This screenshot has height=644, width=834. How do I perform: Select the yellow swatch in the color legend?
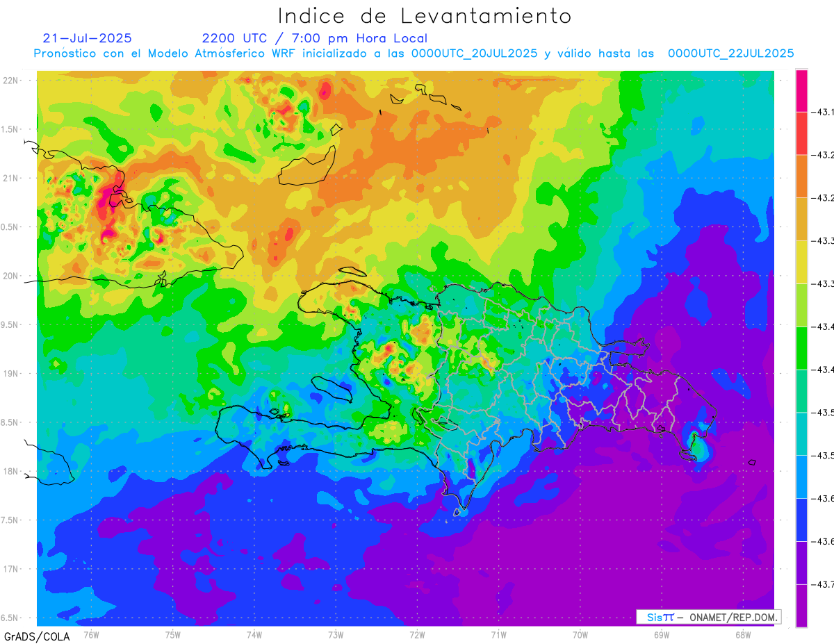coord(801,262)
